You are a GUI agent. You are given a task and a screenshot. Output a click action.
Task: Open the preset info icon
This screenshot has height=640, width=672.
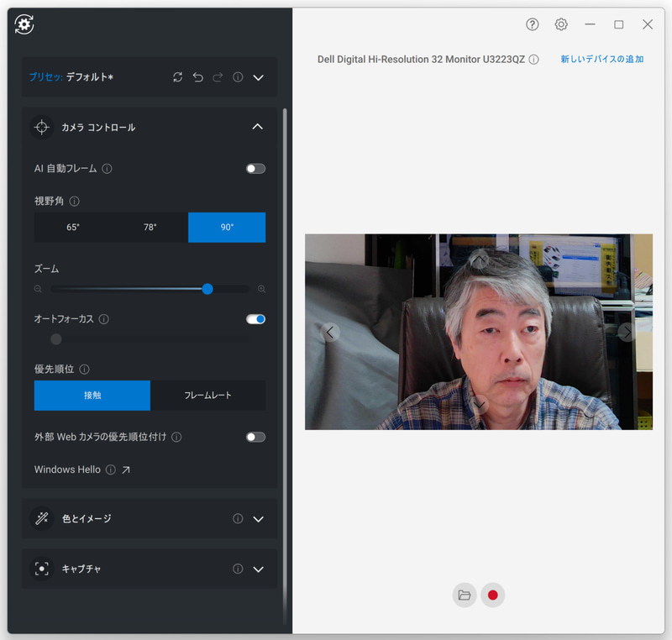coord(238,77)
